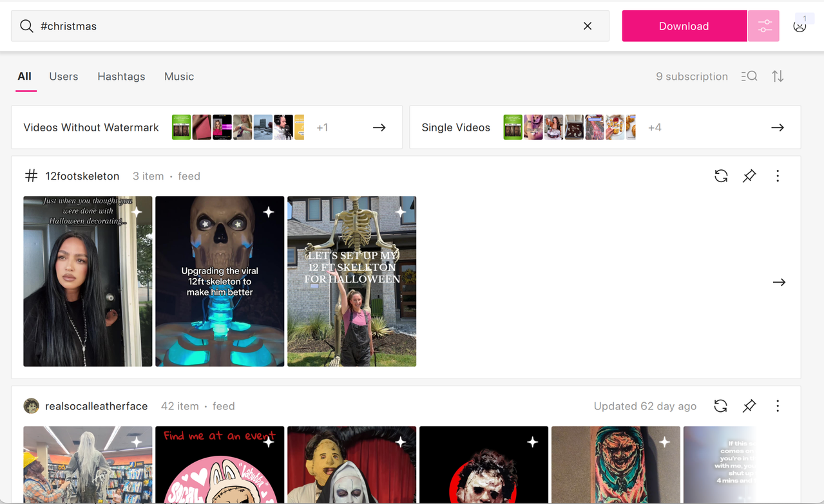Refresh the 12footskeleton feed
Image resolution: width=824 pixels, height=504 pixels.
[x=721, y=176]
